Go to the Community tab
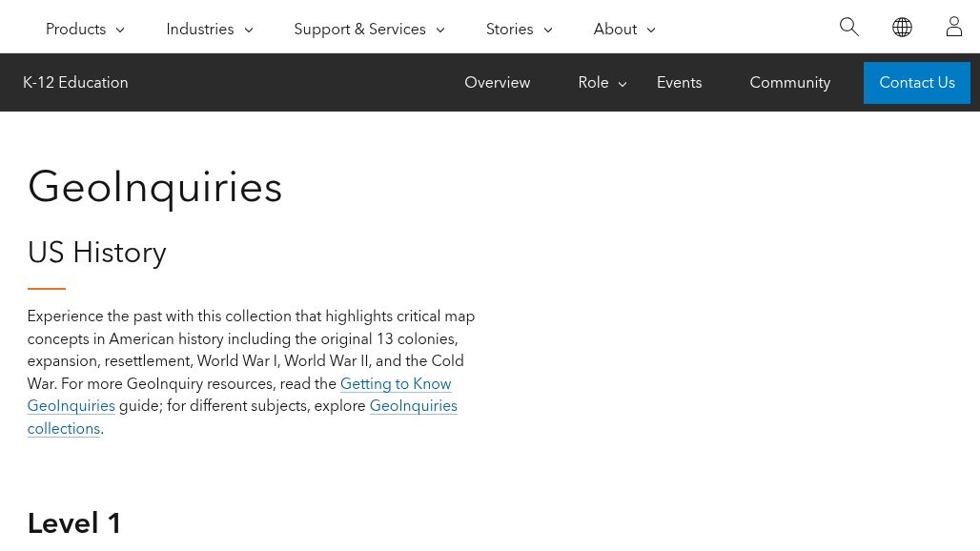Viewport: 980px width, 551px height. [x=790, y=83]
